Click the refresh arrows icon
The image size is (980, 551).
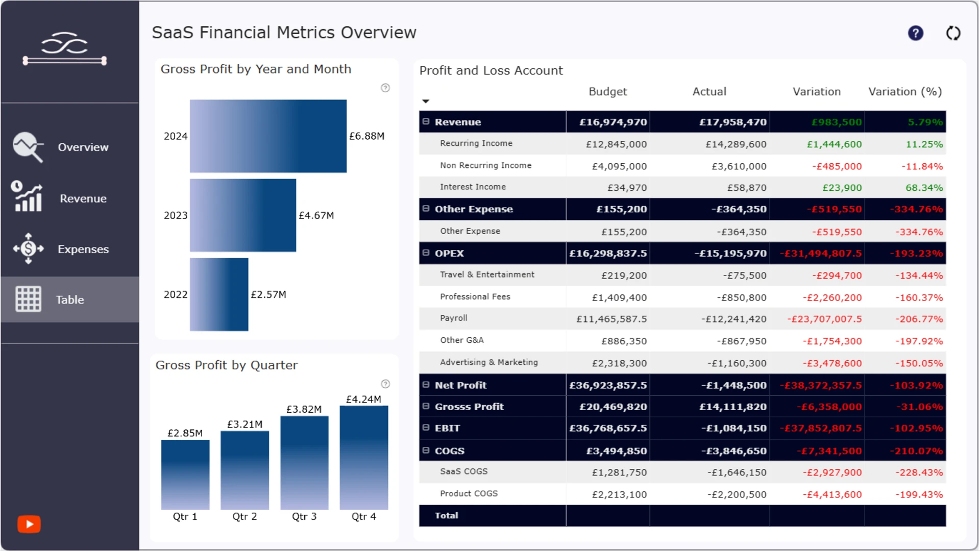953,33
